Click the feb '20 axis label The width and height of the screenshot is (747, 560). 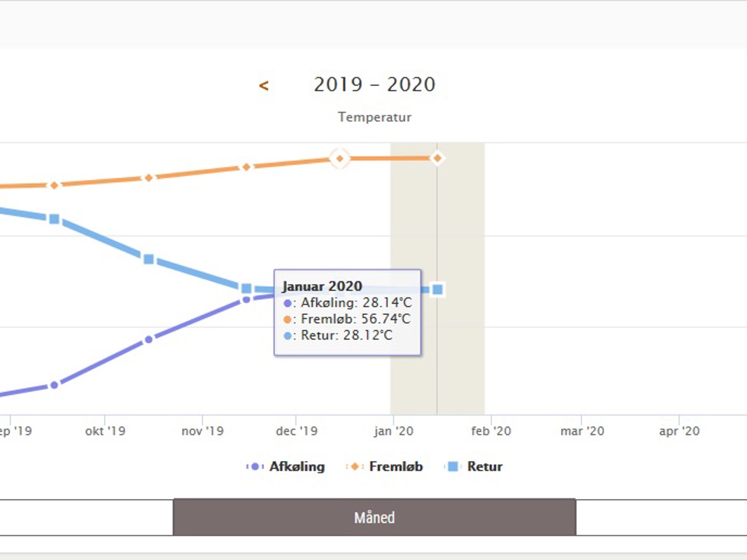pyautogui.click(x=491, y=431)
